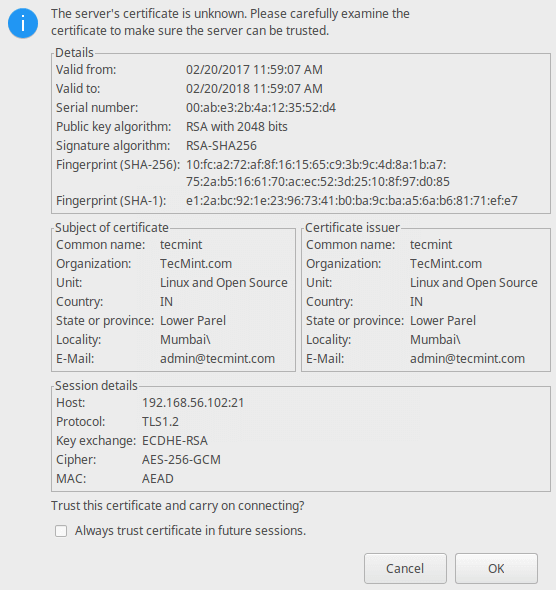
Task: Enable always trust certificate in future sessions
Action: pos(61,531)
